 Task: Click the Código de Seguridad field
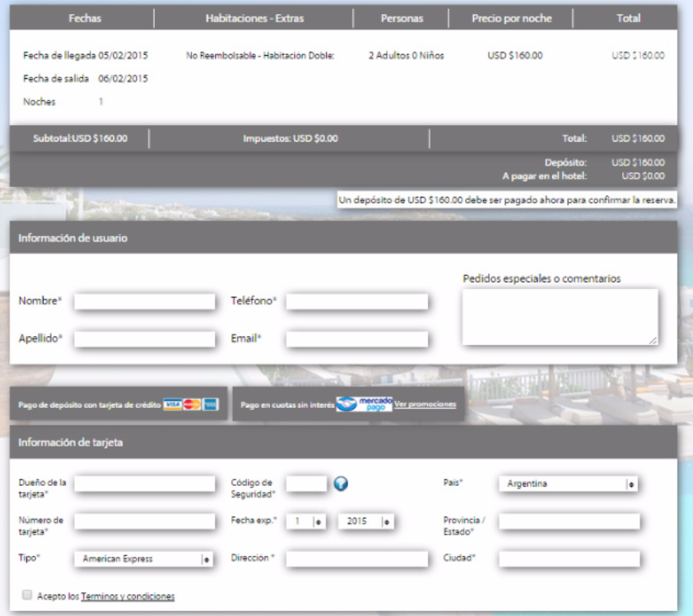pos(306,483)
